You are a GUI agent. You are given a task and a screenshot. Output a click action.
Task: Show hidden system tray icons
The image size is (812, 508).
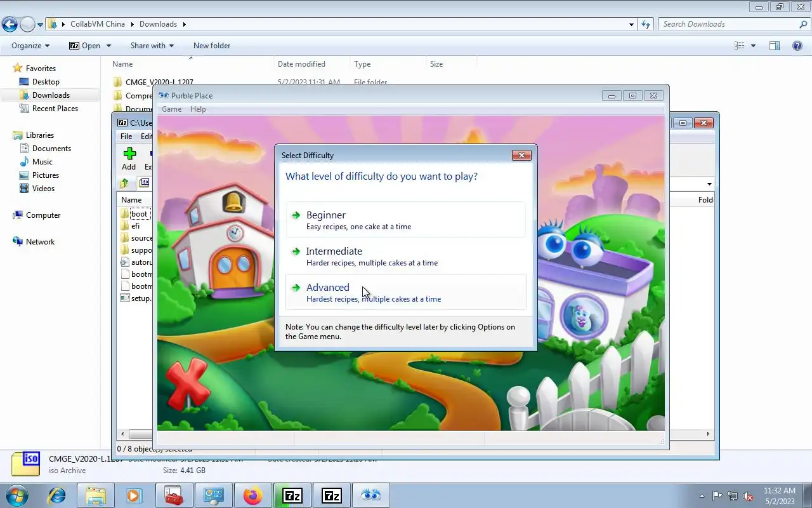(x=702, y=496)
